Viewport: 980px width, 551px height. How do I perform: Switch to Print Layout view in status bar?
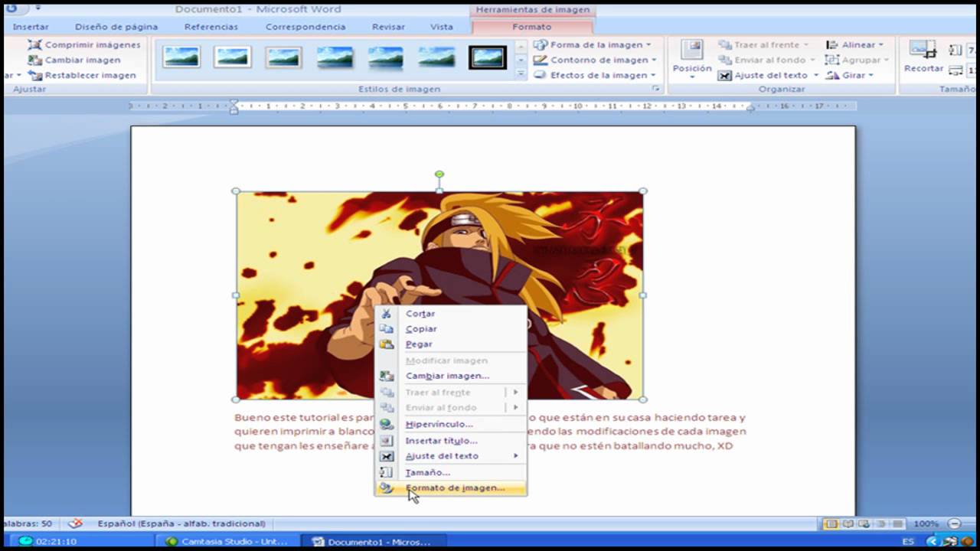tap(831, 524)
